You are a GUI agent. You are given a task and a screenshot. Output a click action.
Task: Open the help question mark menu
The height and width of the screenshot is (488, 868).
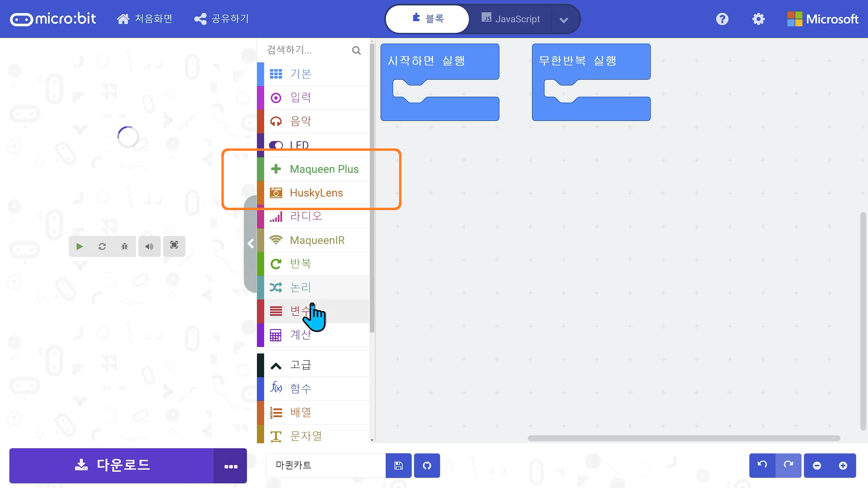722,19
